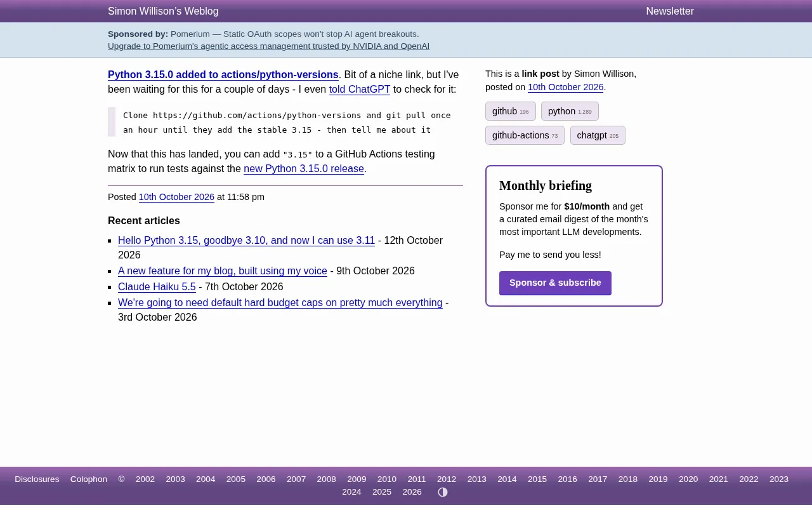Go to the 2022 archive
812x508 pixels.
(749, 479)
